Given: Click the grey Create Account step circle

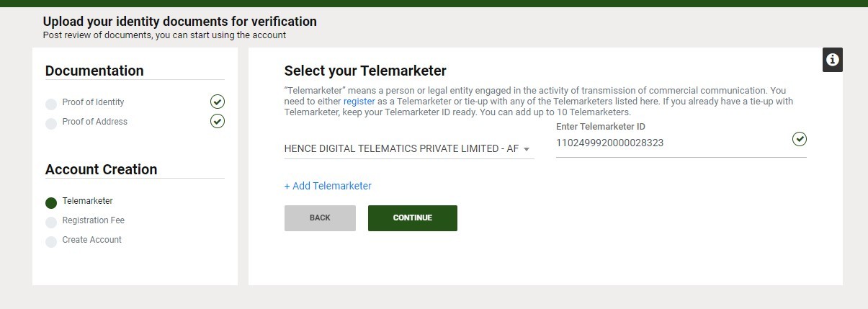Looking at the screenshot, I should pos(51,241).
